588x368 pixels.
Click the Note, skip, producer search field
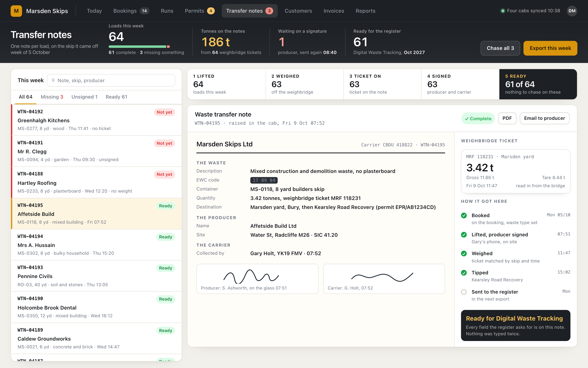111,80
